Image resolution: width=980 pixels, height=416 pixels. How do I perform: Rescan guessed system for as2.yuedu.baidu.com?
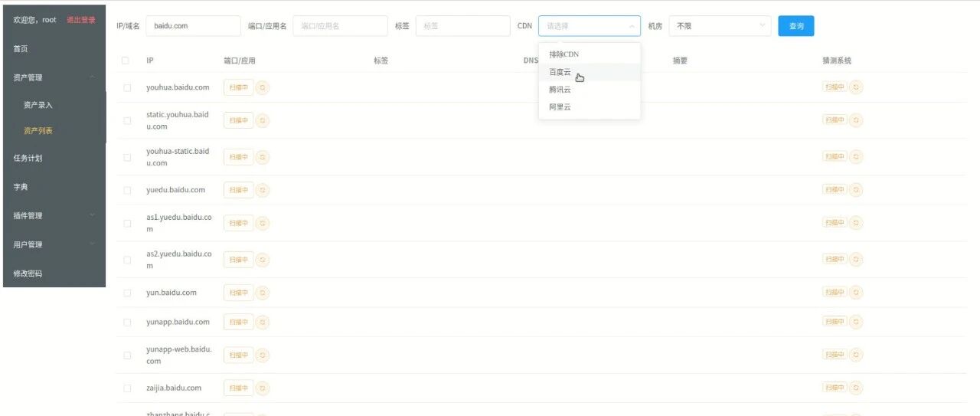(x=856, y=259)
